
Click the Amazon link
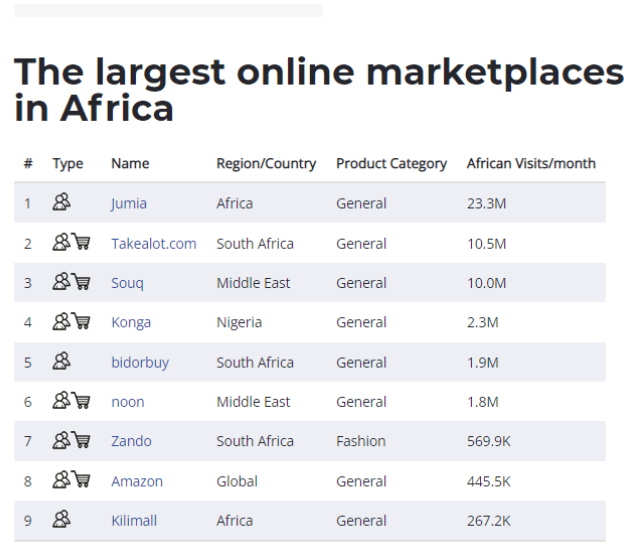(137, 481)
